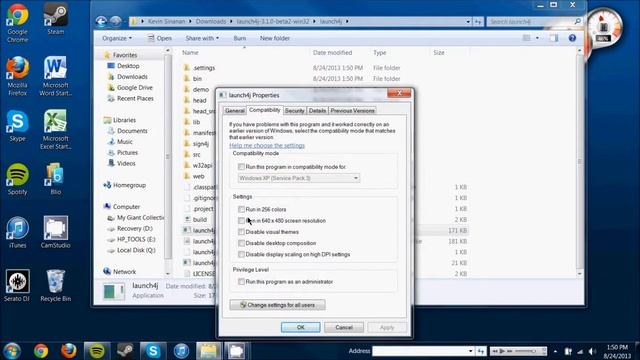640x360 pixels.
Task: Open Skype from the taskbar
Action: coord(153,351)
